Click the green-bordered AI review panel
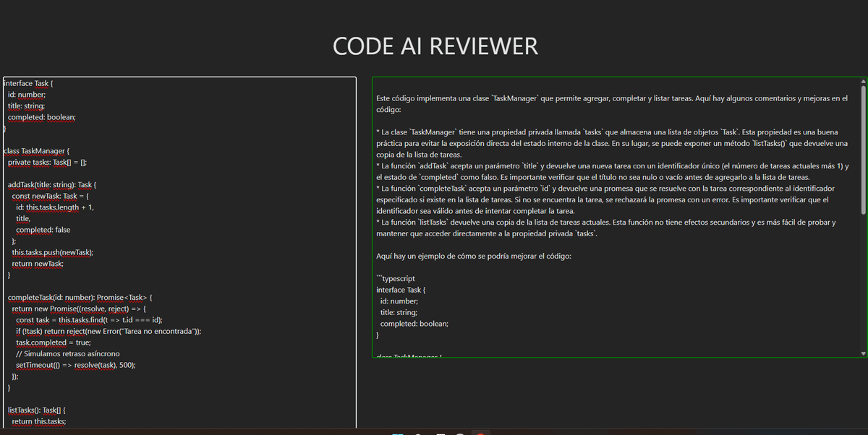The image size is (868, 435). (x=615, y=217)
